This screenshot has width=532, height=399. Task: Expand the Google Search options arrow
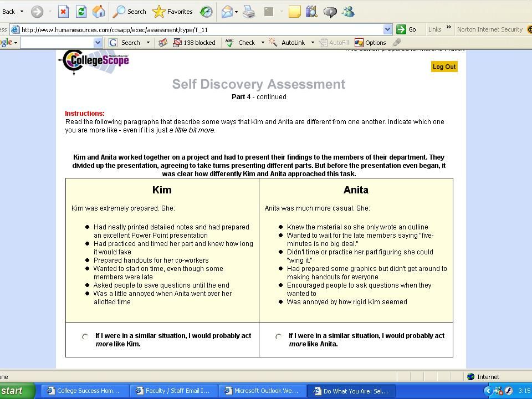point(148,43)
